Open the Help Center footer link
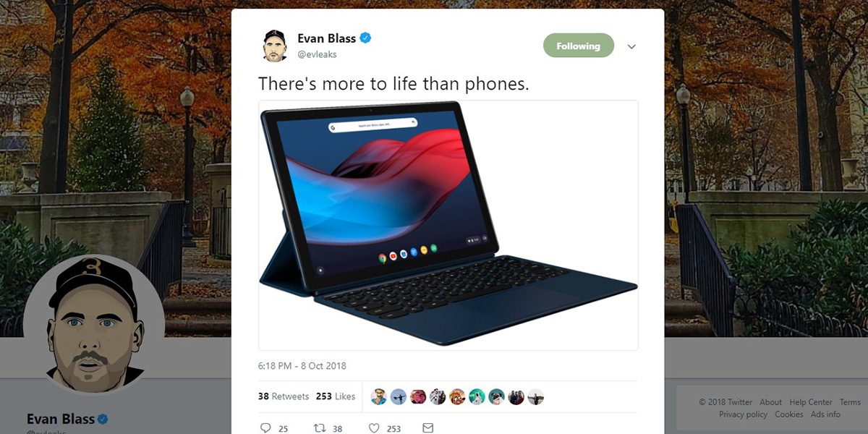 [x=811, y=402]
